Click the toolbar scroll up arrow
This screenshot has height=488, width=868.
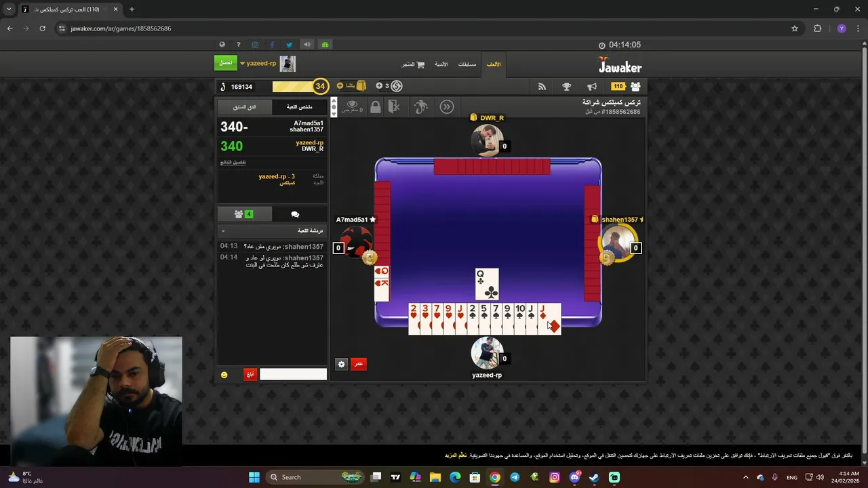click(334, 102)
